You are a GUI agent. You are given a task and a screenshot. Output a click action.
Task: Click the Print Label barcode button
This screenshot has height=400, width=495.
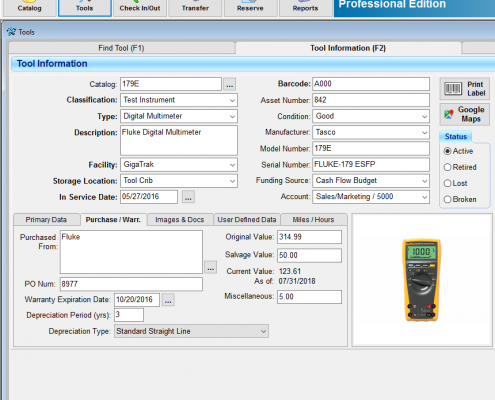464,89
